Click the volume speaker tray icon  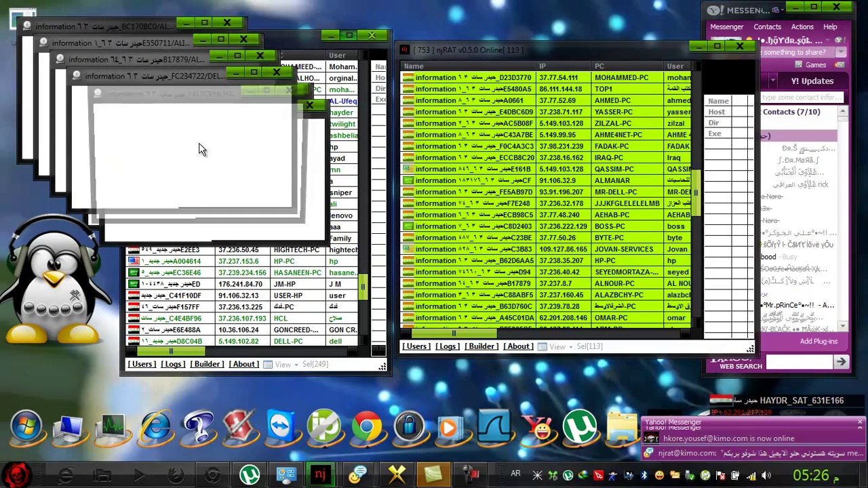tap(766, 475)
